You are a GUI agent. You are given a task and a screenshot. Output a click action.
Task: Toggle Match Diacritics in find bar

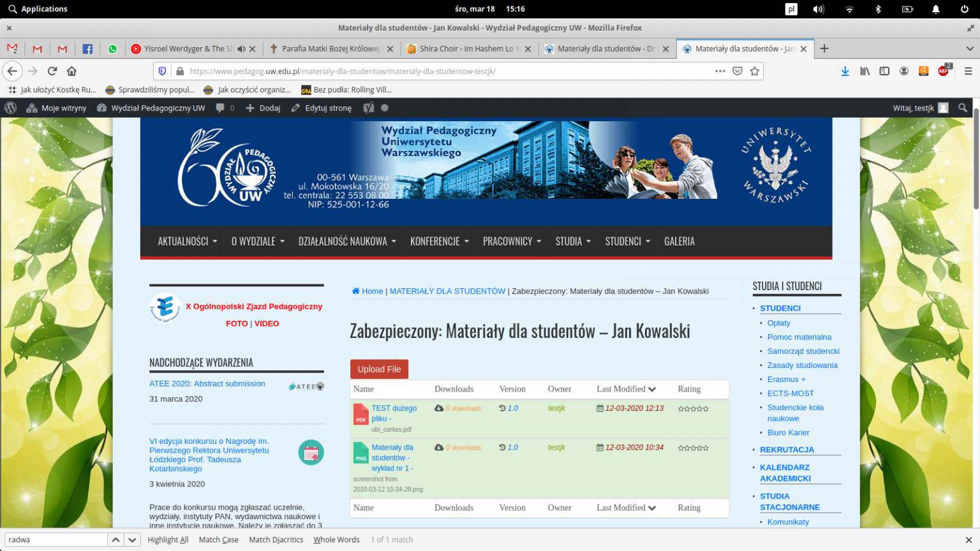click(x=276, y=540)
